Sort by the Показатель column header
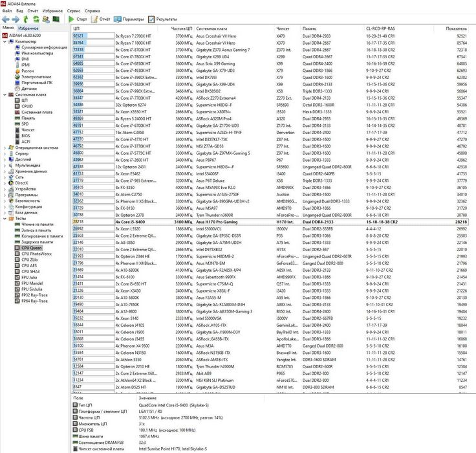The image size is (476, 453). pyautogui.click(x=456, y=28)
